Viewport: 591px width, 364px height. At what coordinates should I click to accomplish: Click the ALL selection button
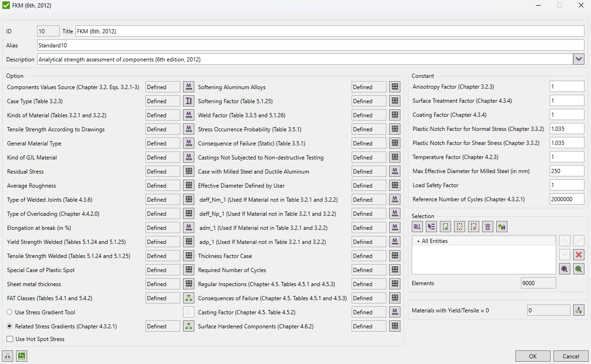pos(417,227)
